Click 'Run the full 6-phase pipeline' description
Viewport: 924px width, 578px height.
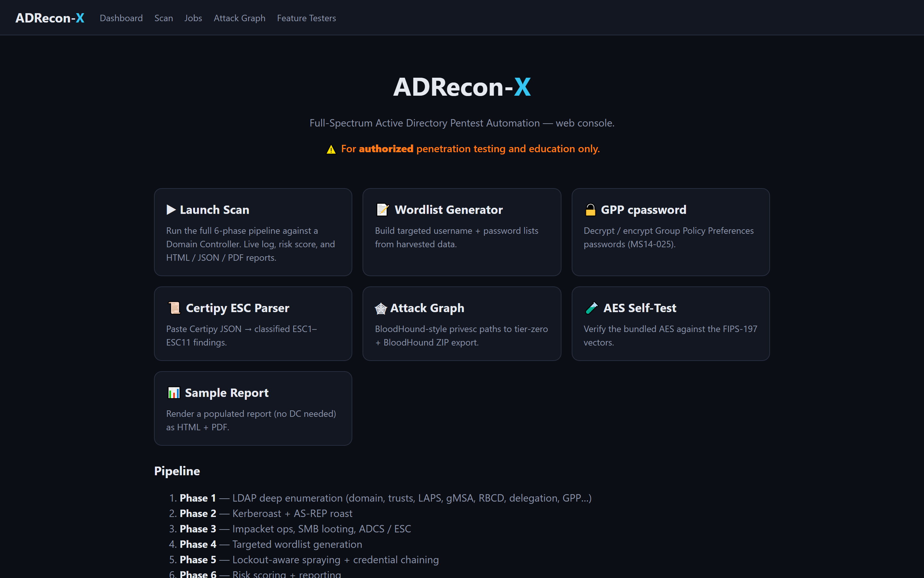[251, 244]
